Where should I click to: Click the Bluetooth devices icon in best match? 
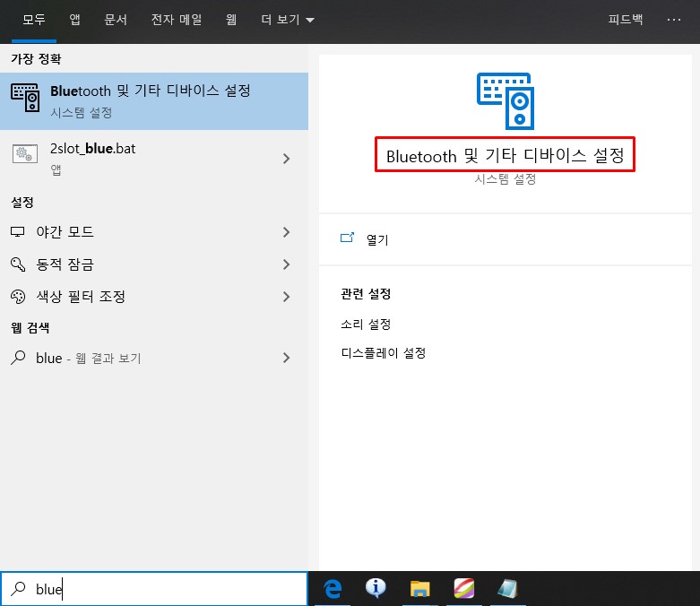pyautogui.click(x=25, y=98)
